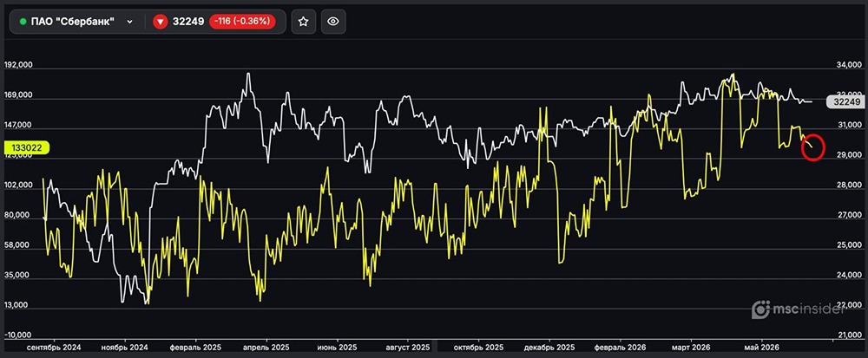This screenshot has height=358, width=868.
Task: Click left axis value 102,000
Action: click(x=18, y=186)
